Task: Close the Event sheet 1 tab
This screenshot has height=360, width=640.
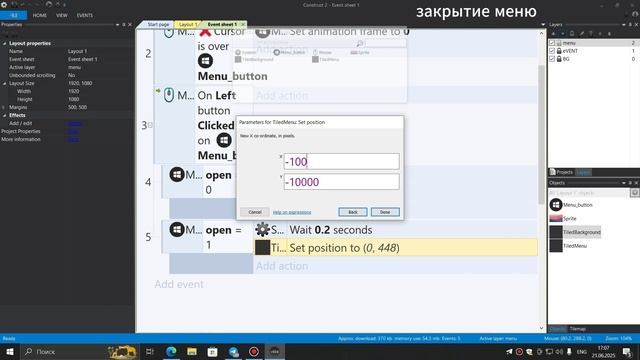Action: point(242,24)
